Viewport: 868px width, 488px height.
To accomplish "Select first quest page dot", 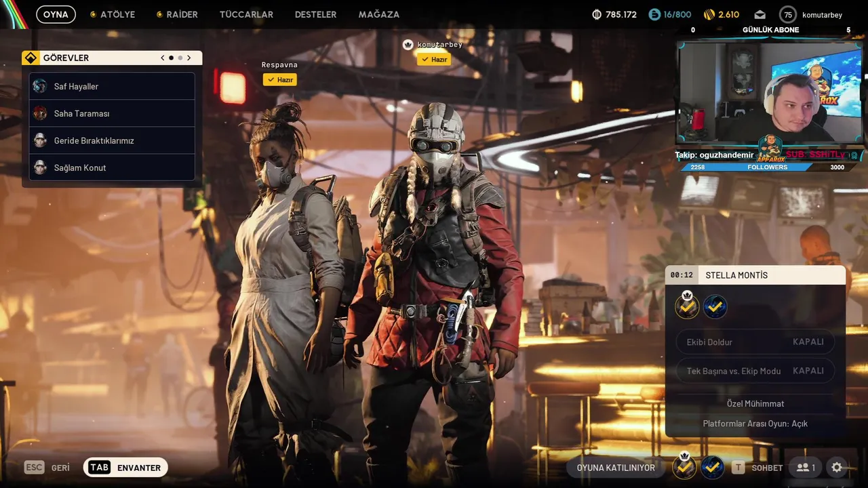I will coord(171,58).
